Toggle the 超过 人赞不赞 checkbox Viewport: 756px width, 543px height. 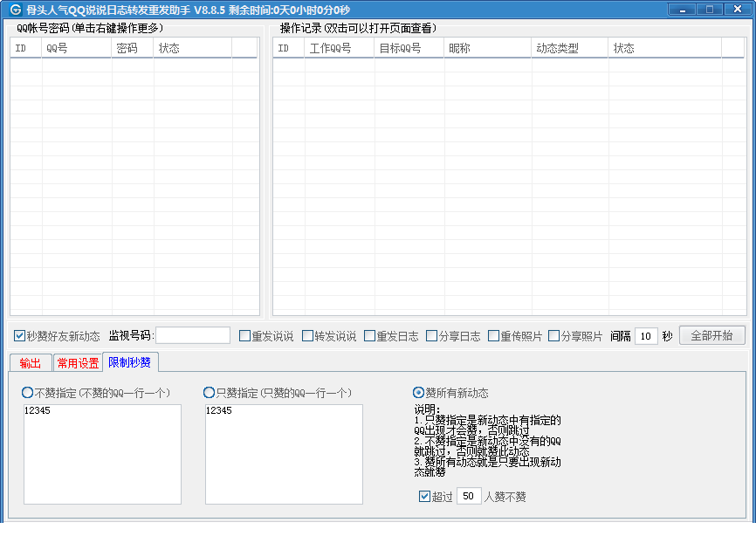(424, 496)
